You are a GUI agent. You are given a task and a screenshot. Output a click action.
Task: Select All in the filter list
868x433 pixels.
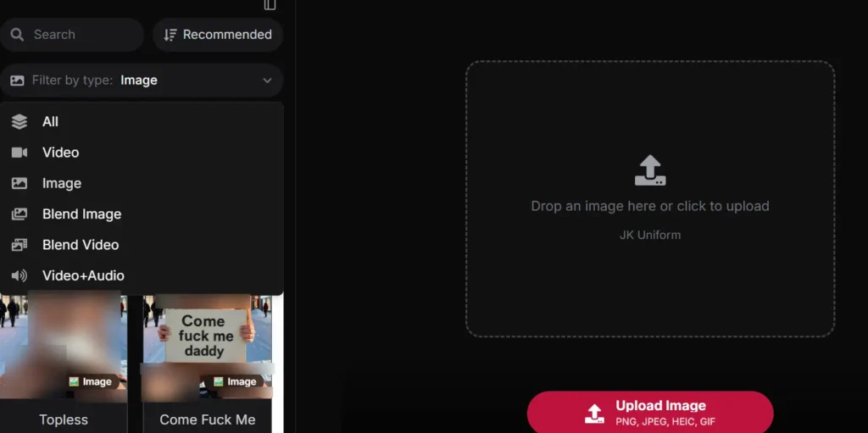point(142,122)
